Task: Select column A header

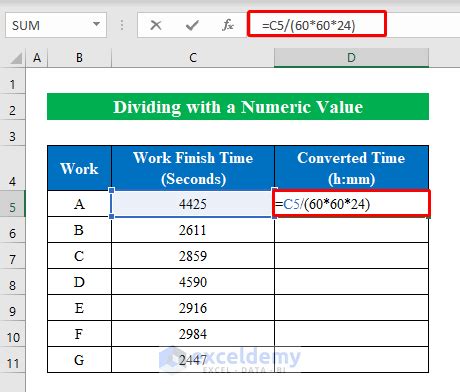Action: pos(37,58)
